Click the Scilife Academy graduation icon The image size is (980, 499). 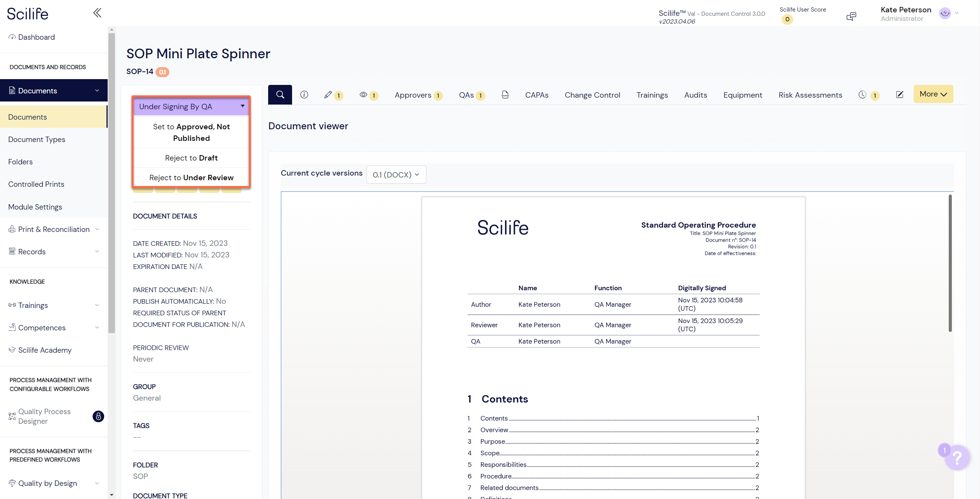point(12,350)
